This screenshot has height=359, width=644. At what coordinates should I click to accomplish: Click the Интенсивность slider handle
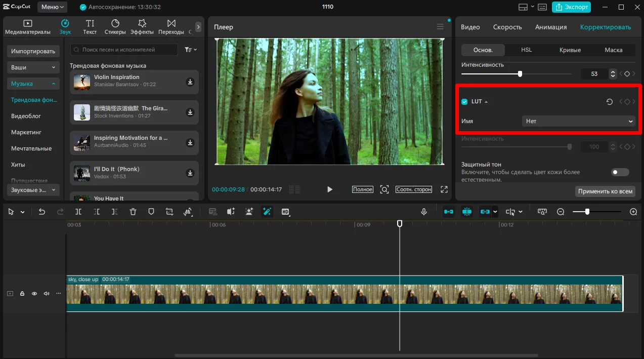tap(520, 74)
